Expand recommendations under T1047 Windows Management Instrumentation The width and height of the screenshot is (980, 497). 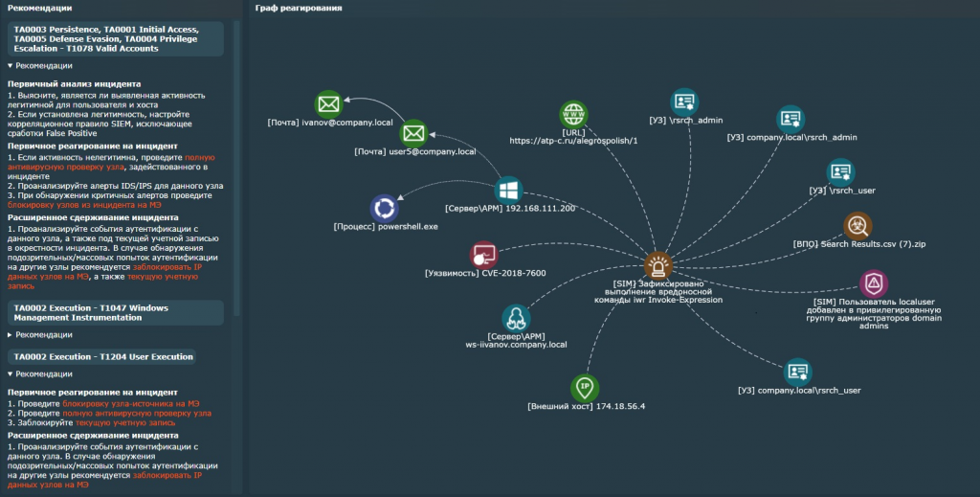40,335
